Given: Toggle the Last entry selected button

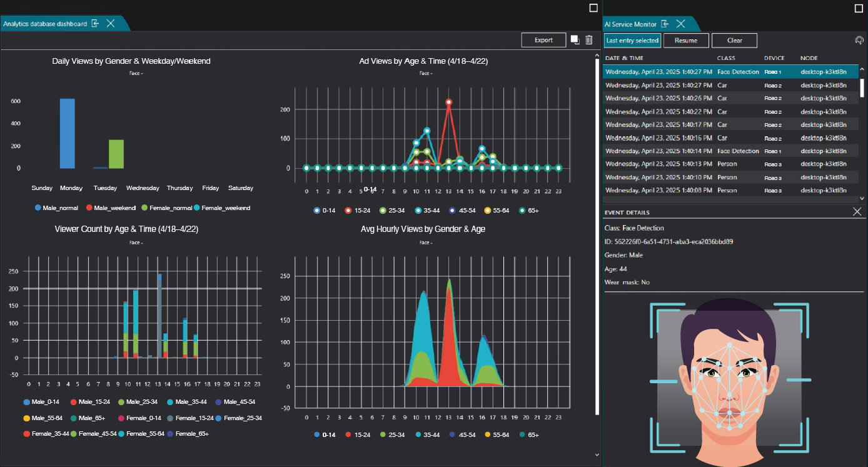Looking at the screenshot, I should pyautogui.click(x=632, y=41).
